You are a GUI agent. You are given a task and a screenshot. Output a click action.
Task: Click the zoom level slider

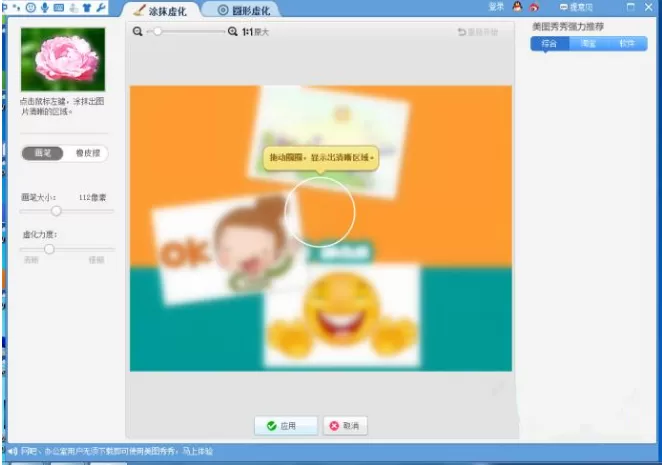[x=185, y=31]
